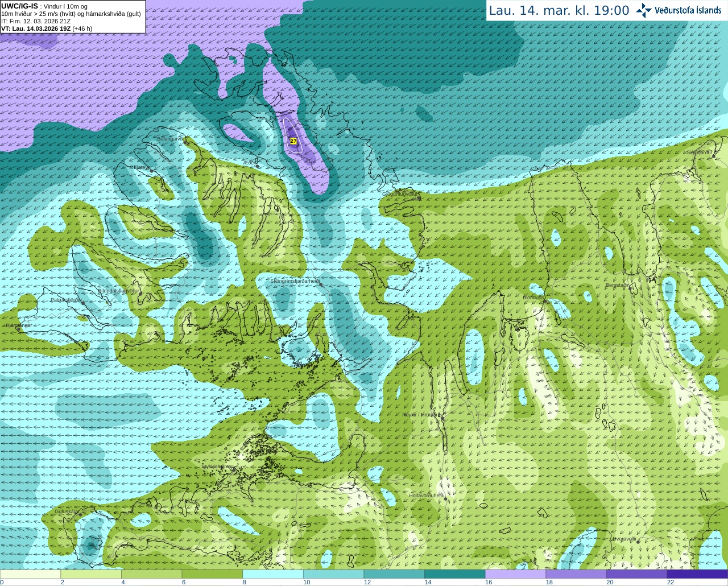Click the scale number 2
The height and width of the screenshot is (586, 728).
pyautogui.click(x=62, y=582)
